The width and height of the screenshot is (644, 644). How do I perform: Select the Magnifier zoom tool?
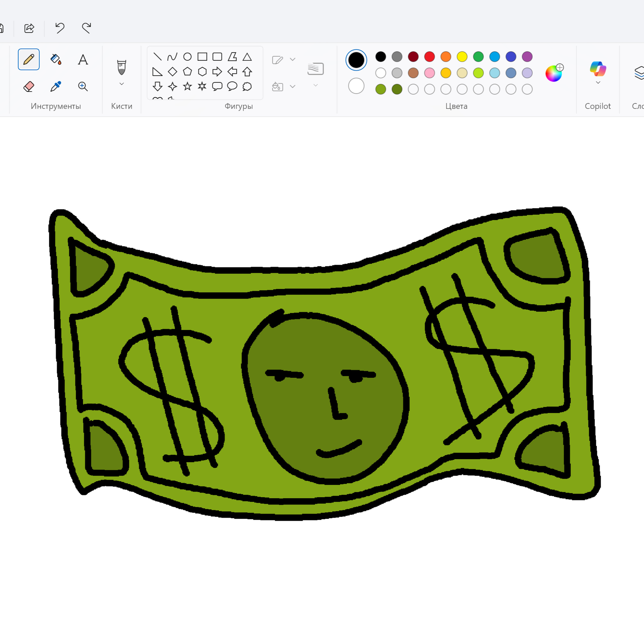point(83,86)
